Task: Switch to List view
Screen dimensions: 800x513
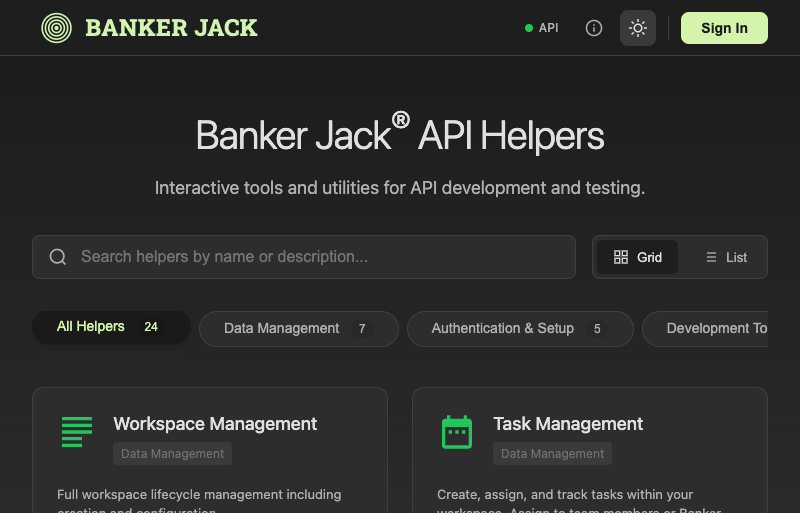Action: (726, 257)
